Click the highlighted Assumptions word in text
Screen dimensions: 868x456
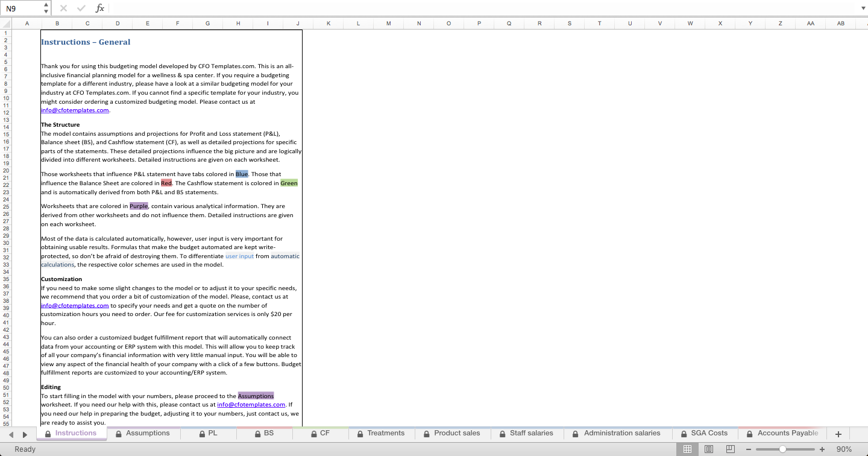(256, 396)
